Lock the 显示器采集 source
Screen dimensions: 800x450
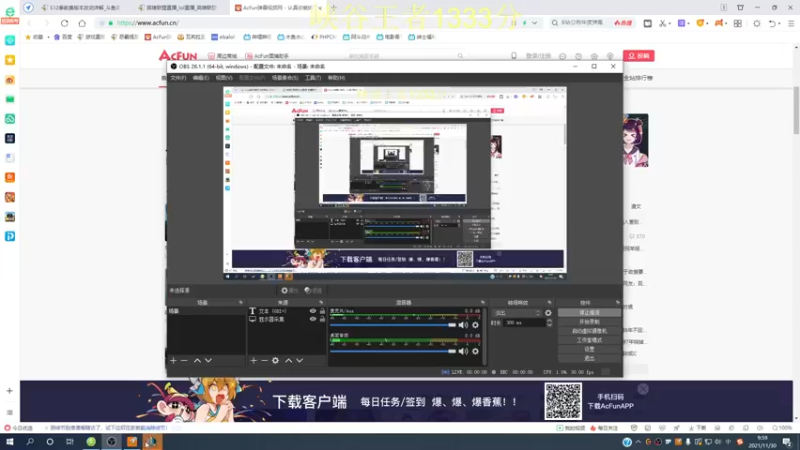click(x=322, y=319)
